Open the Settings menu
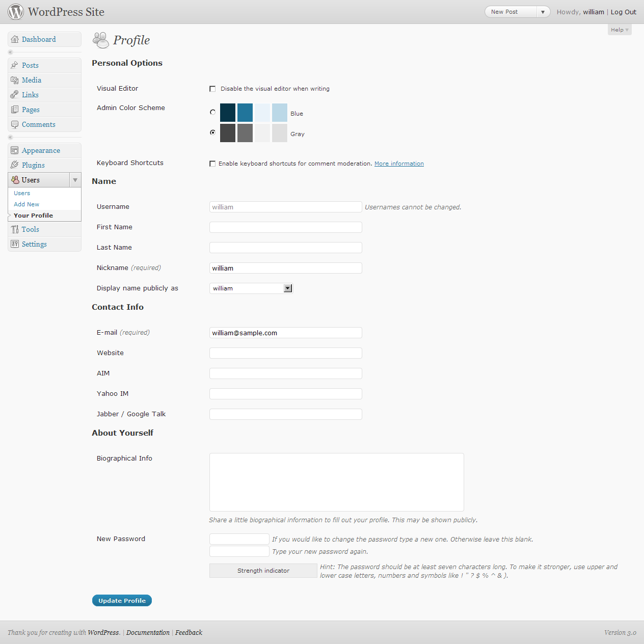Screen dimensions: 644x644 coord(44,244)
